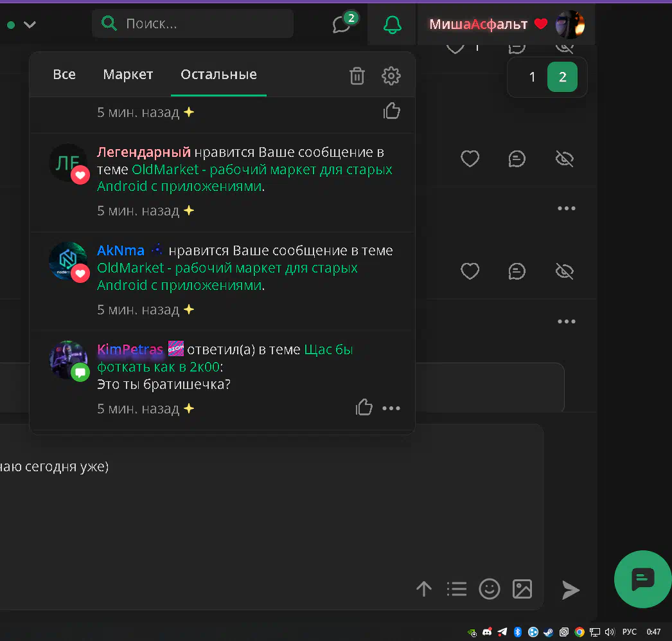Switch to the Все notifications tab
The image size is (672, 641).
[64, 75]
